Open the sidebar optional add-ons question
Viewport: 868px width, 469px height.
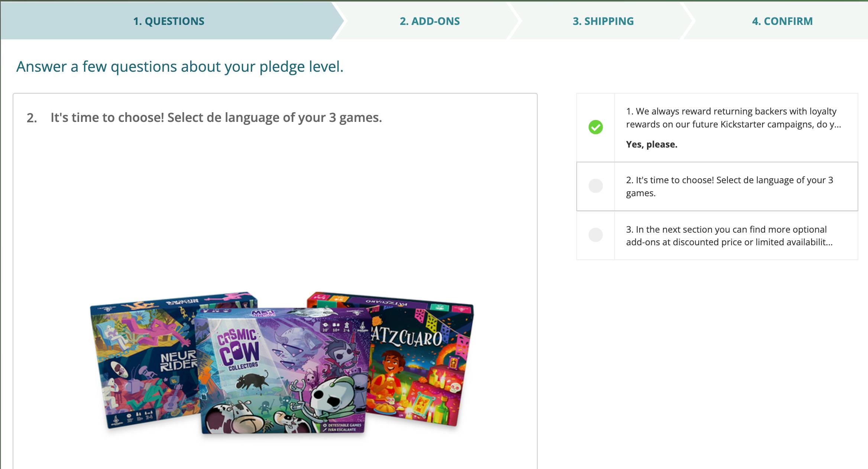tap(729, 236)
